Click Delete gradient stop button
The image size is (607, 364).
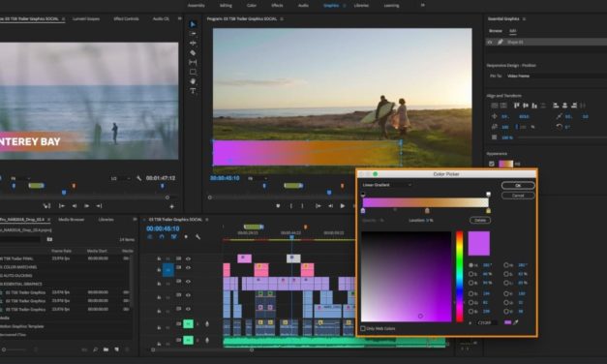(480, 220)
